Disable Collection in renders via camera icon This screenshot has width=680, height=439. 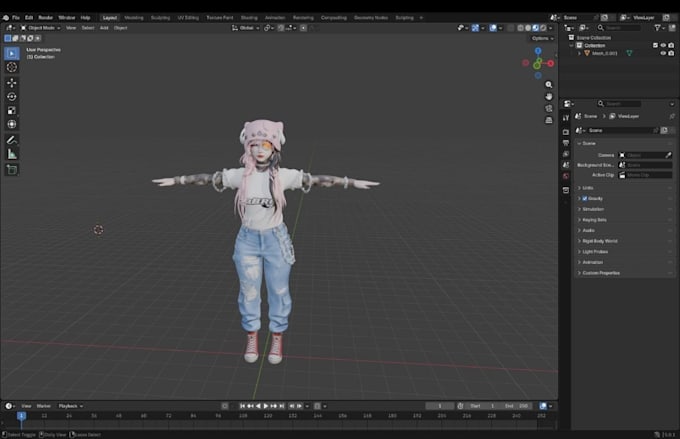click(671, 45)
